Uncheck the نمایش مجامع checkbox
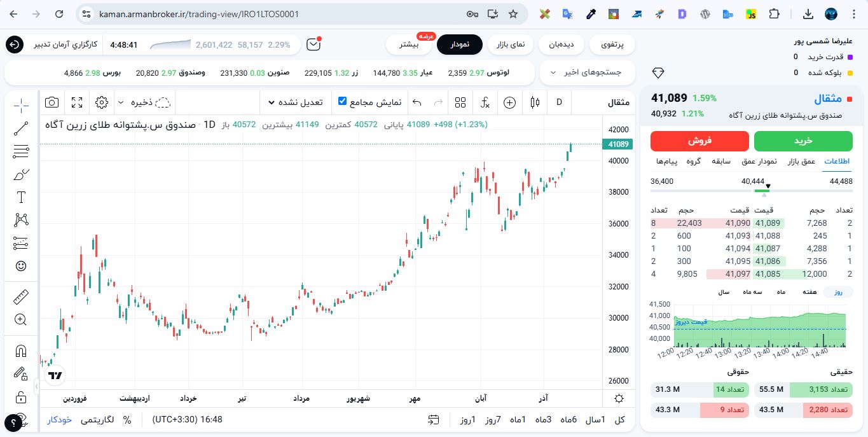Viewport: 868px width, 437px height. click(x=341, y=100)
